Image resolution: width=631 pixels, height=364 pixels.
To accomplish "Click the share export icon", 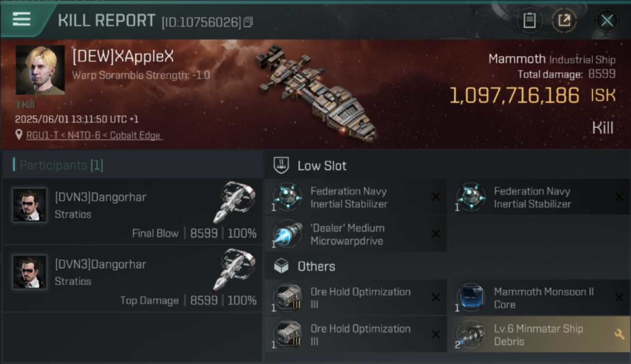I will tap(564, 20).
